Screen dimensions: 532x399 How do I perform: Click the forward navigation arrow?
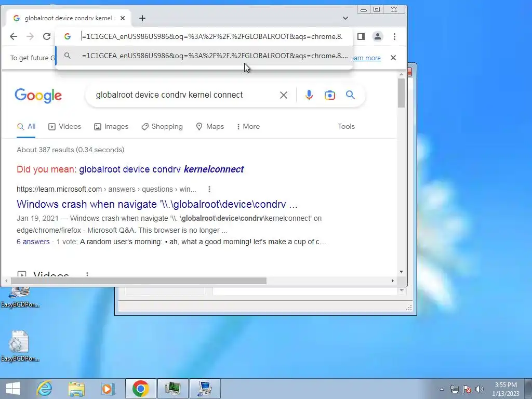coord(30,36)
